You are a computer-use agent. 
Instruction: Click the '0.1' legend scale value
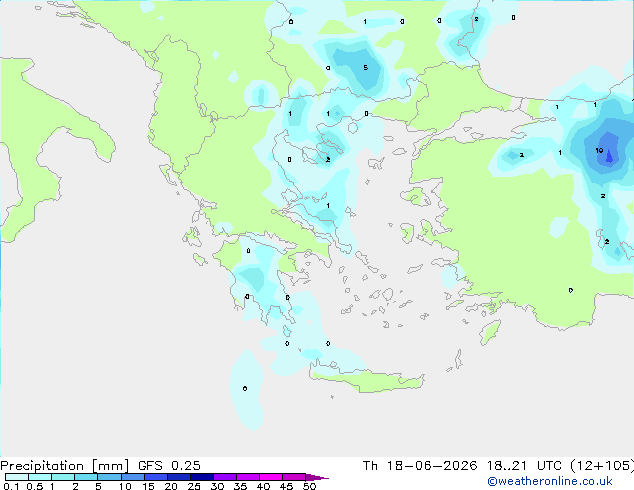pos(11,486)
